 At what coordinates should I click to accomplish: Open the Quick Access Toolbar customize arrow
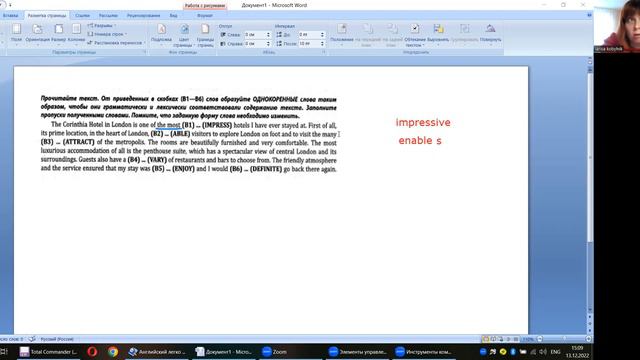click(x=10, y=5)
